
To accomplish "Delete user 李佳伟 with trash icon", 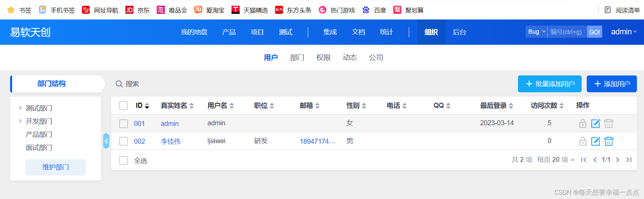I will [x=609, y=141].
